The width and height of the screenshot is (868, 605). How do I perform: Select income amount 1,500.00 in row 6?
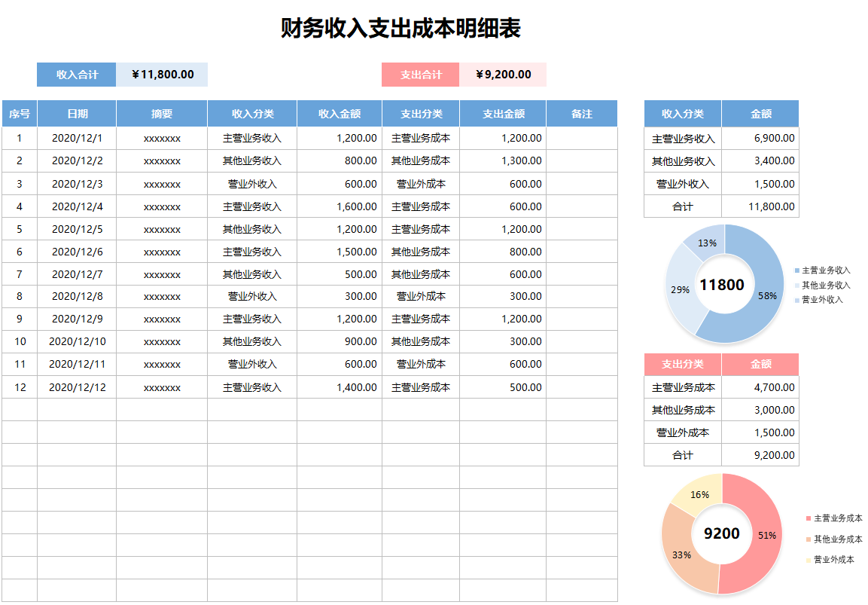[340, 252]
